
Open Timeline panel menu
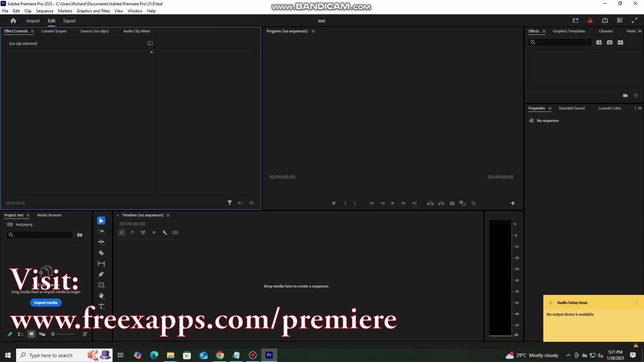click(168, 215)
